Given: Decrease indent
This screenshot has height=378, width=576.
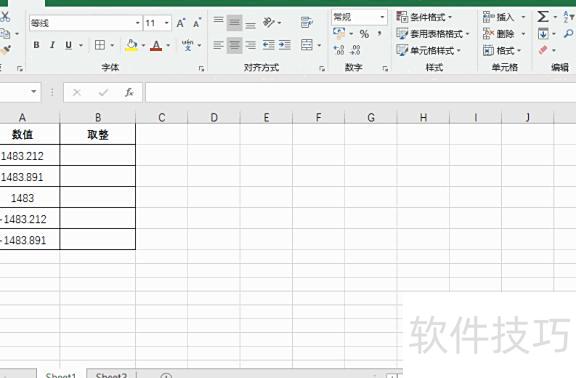Looking at the screenshot, I should [269, 45].
